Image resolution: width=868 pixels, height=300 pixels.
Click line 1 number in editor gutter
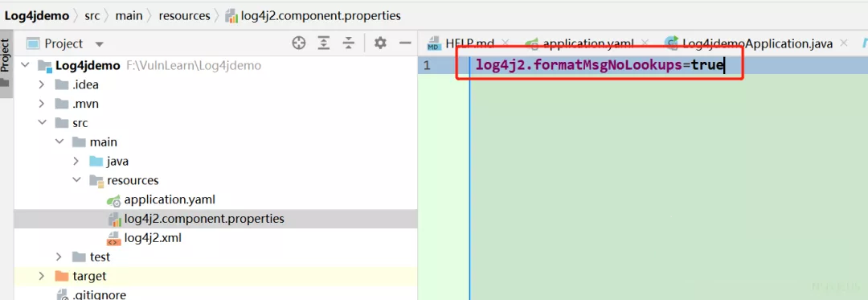[x=426, y=66]
